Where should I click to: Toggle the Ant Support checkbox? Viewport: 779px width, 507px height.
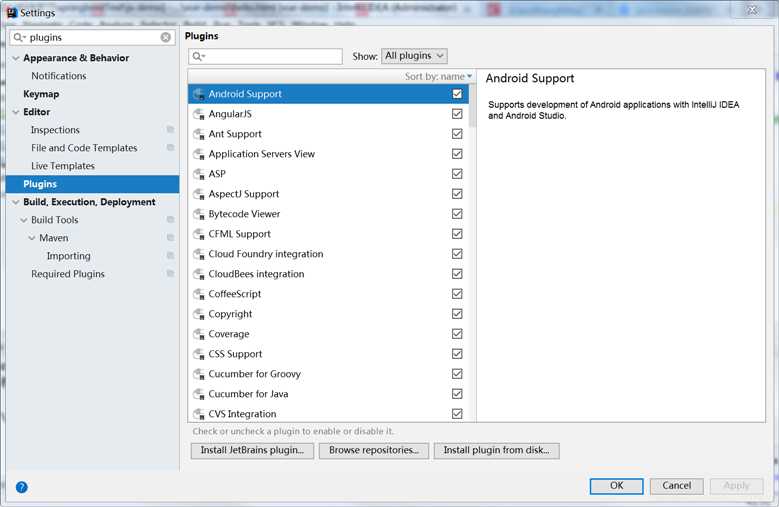(x=457, y=134)
